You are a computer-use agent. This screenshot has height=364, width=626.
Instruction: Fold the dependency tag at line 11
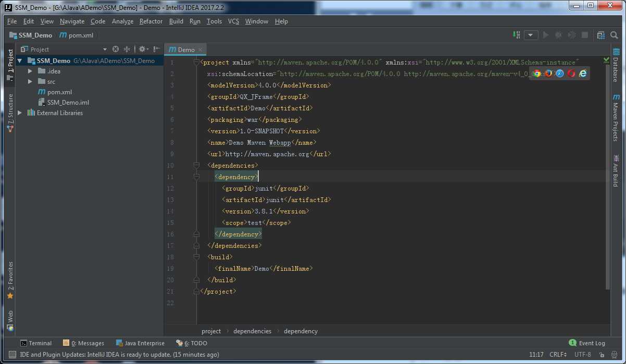[196, 177]
